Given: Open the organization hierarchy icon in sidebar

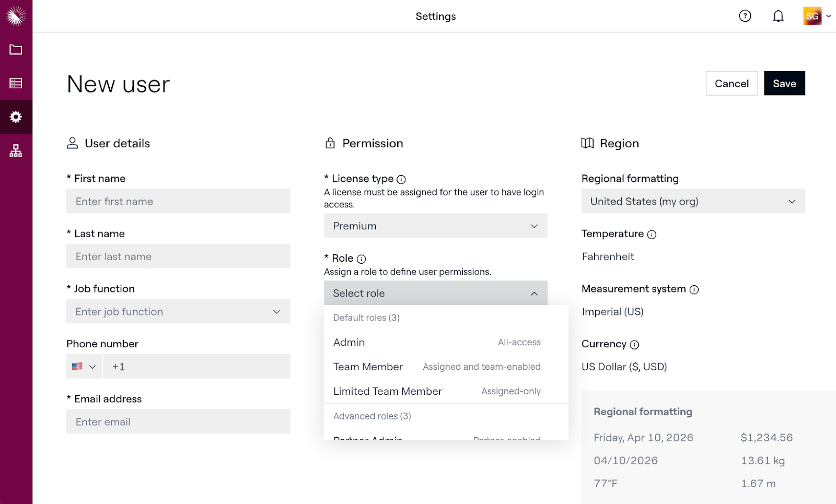Looking at the screenshot, I should (16, 151).
